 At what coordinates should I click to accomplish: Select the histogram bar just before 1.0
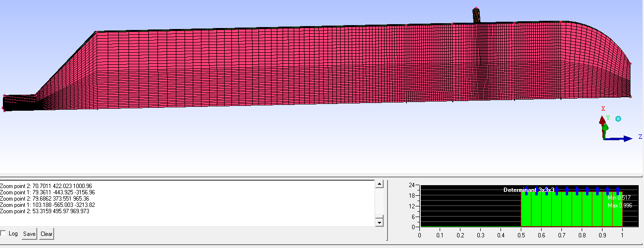pos(617,210)
